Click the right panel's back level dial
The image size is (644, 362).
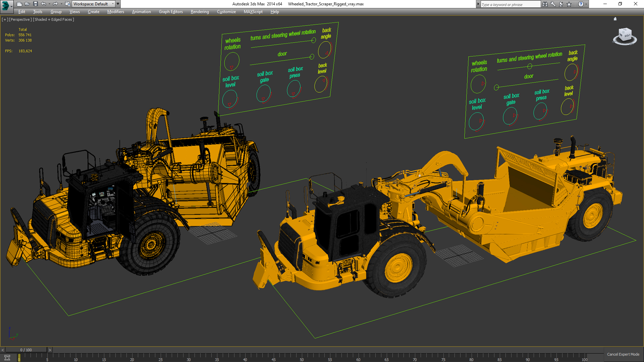568,107
